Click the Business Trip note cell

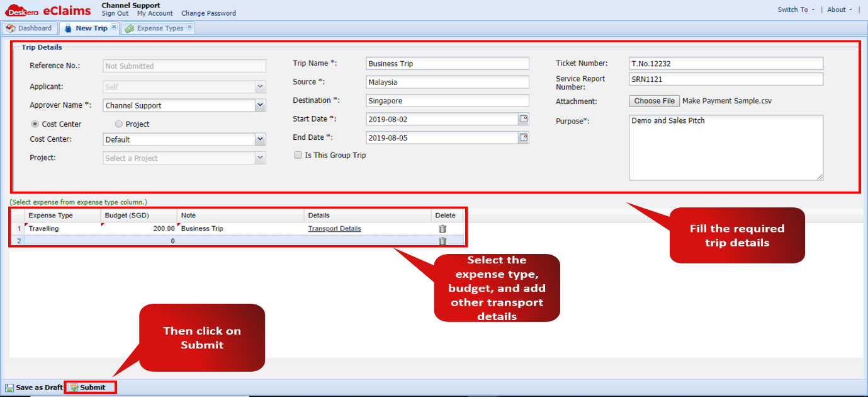[240, 229]
